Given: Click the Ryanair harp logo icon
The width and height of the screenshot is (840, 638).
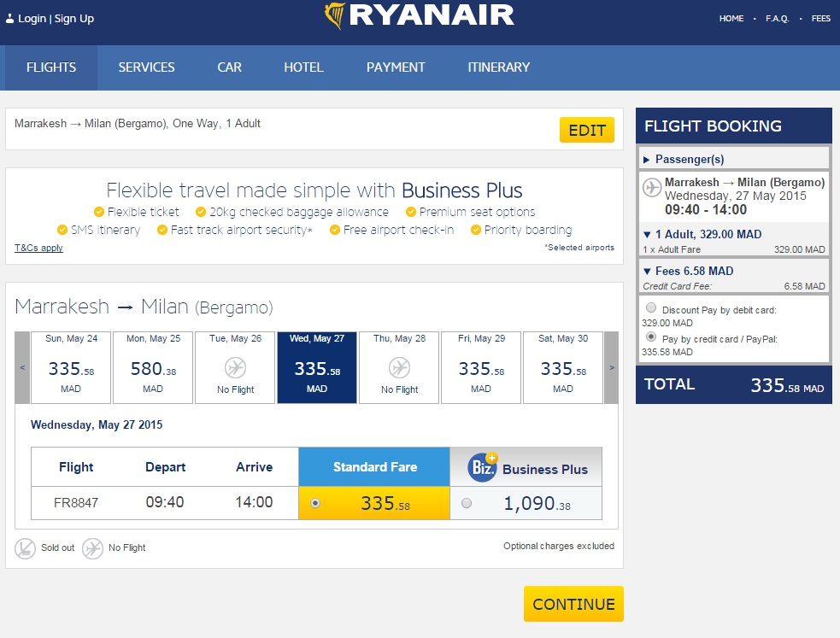Looking at the screenshot, I should click(x=335, y=15).
